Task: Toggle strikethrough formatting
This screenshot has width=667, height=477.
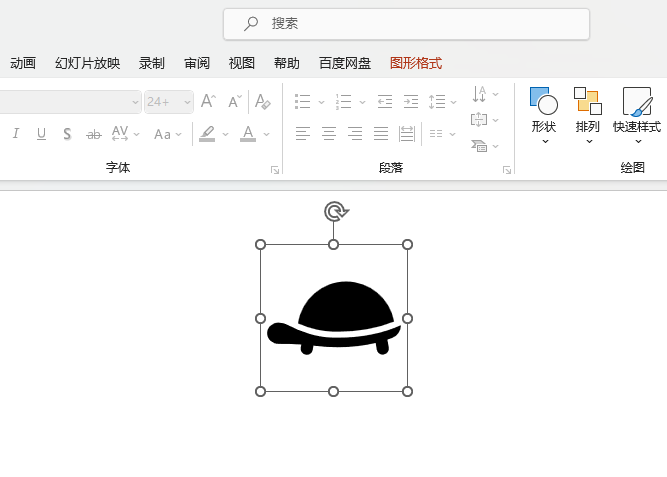Action: coord(94,134)
